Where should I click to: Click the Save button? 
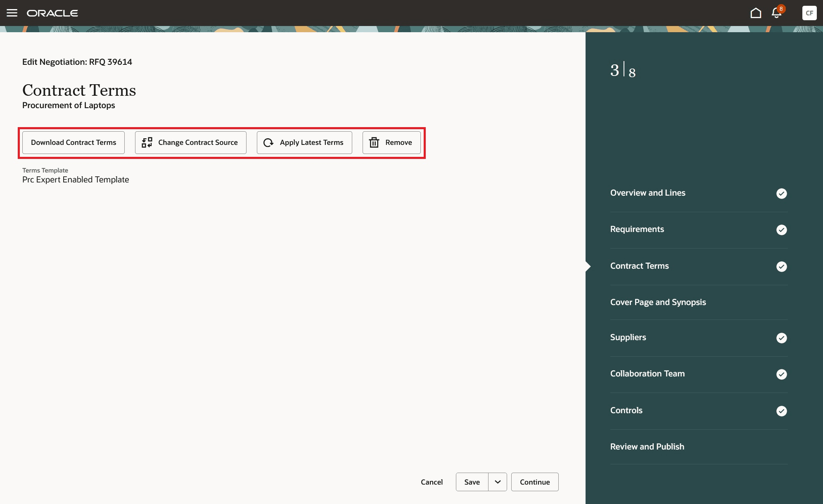(x=472, y=482)
